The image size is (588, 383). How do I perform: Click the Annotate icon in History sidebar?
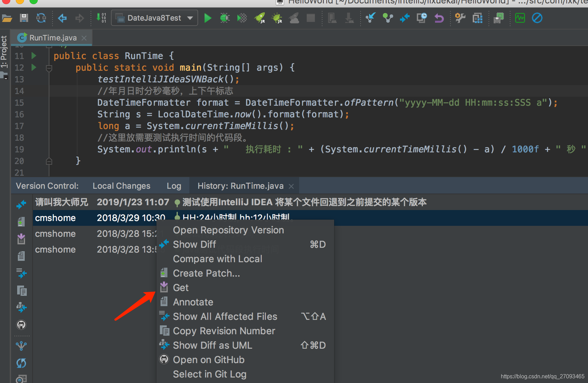[x=21, y=256]
